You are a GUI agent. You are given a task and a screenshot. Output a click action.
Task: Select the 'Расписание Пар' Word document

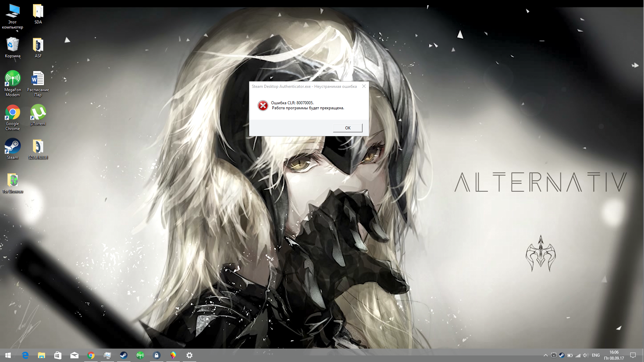click(38, 84)
